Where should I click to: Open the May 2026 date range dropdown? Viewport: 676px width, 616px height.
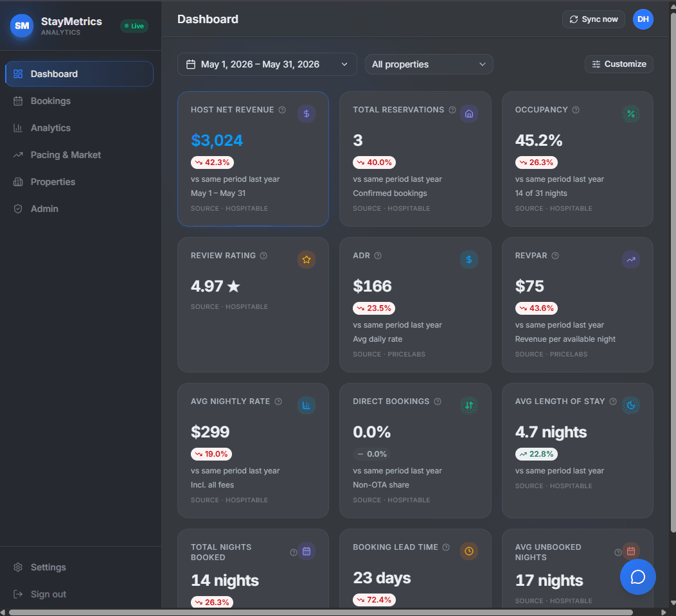coord(267,64)
